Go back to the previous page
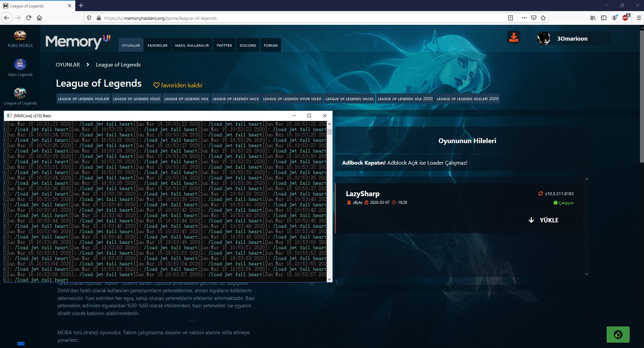644x348 pixels. click(7, 18)
